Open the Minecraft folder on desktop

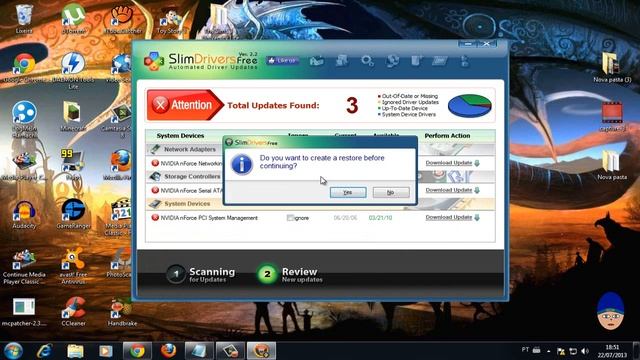click(x=73, y=116)
